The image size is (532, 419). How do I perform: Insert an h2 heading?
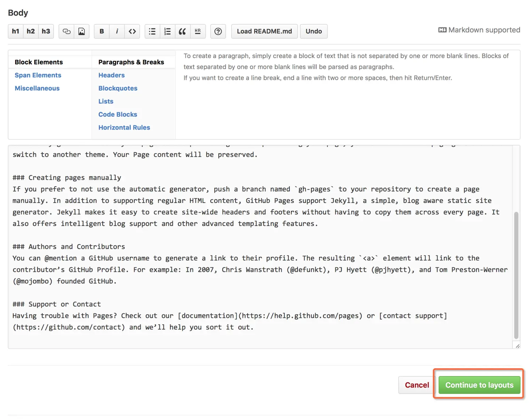pyautogui.click(x=31, y=31)
